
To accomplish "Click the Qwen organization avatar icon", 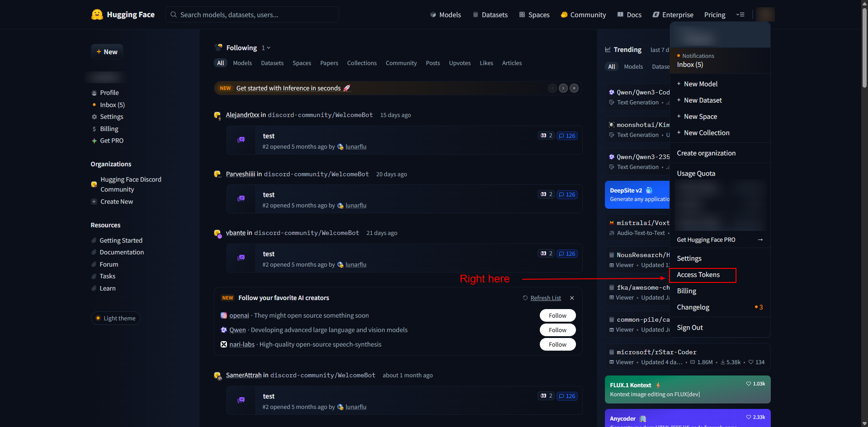I will pyautogui.click(x=224, y=330).
